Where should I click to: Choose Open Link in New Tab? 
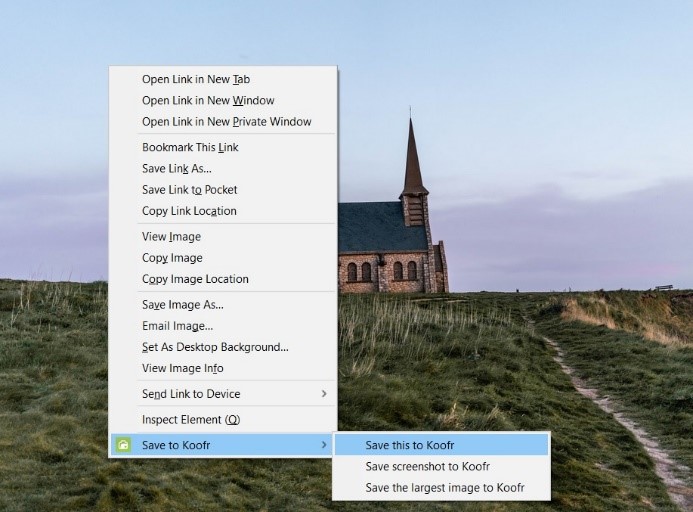(x=196, y=79)
